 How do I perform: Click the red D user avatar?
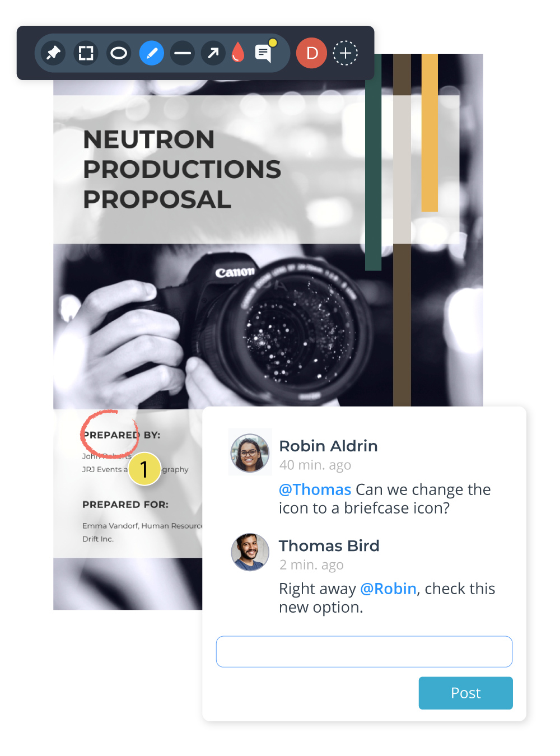tap(311, 53)
